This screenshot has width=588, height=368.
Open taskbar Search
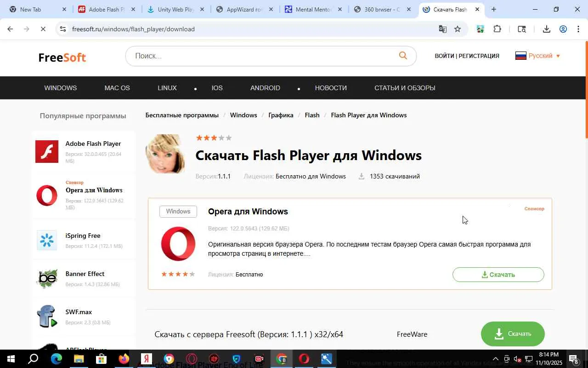(x=33, y=359)
